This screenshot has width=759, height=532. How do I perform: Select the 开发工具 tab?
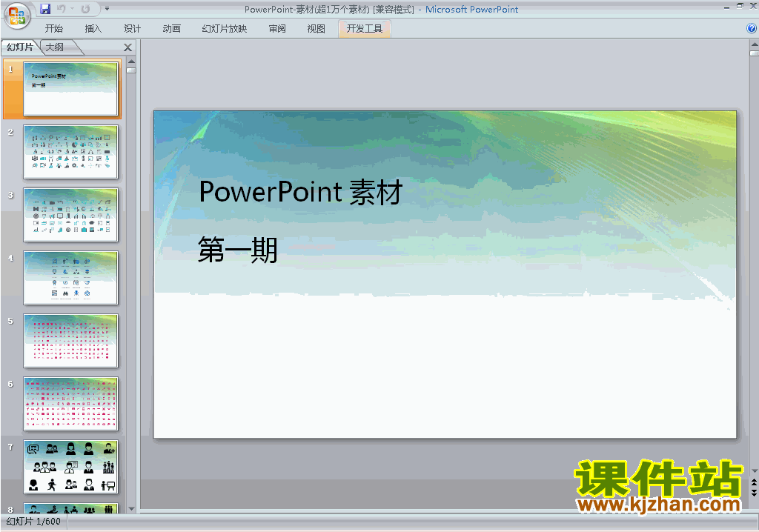coord(365,29)
